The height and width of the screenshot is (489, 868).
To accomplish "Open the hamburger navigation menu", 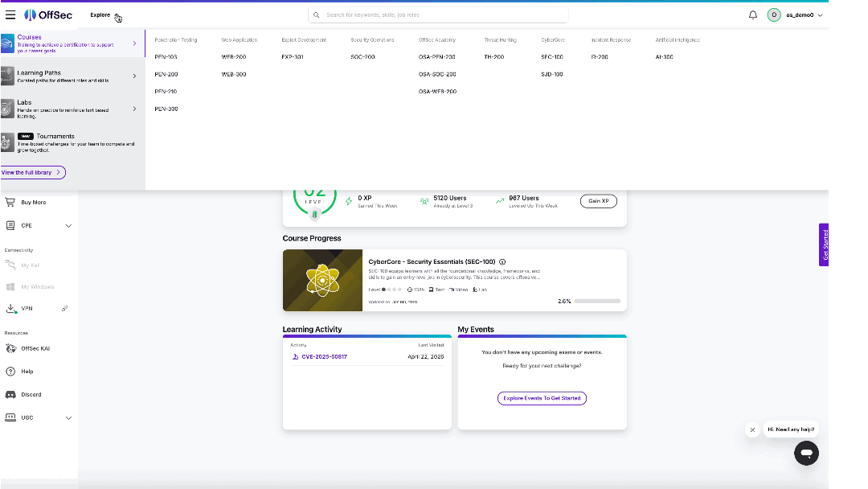I will [10, 15].
